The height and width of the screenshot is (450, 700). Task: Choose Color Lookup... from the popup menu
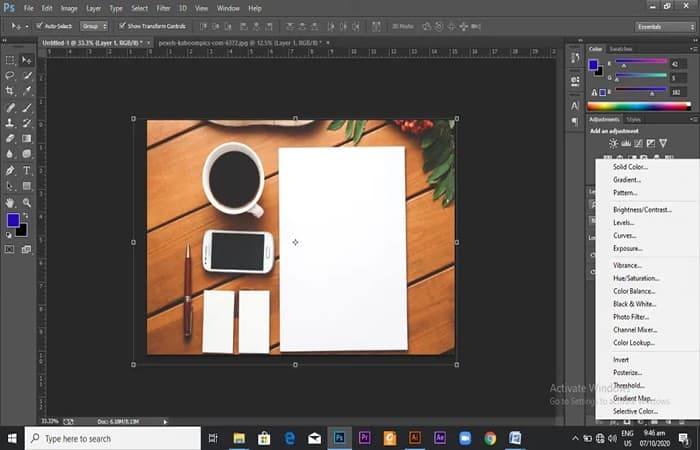pos(634,343)
